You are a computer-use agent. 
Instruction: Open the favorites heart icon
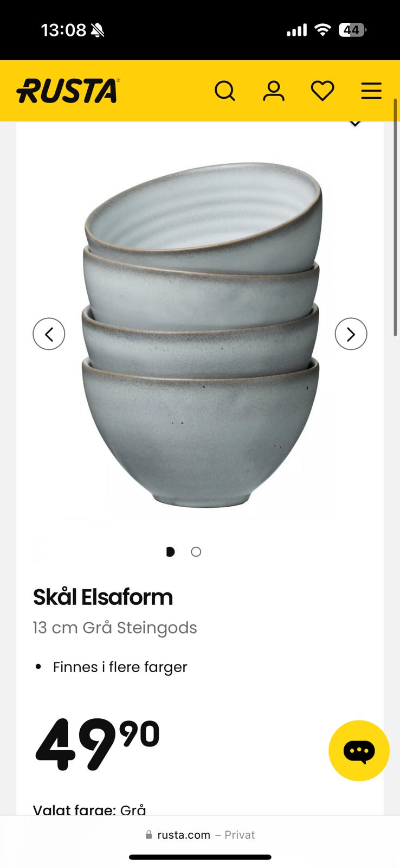pyautogui.click(x=322, y=91)
